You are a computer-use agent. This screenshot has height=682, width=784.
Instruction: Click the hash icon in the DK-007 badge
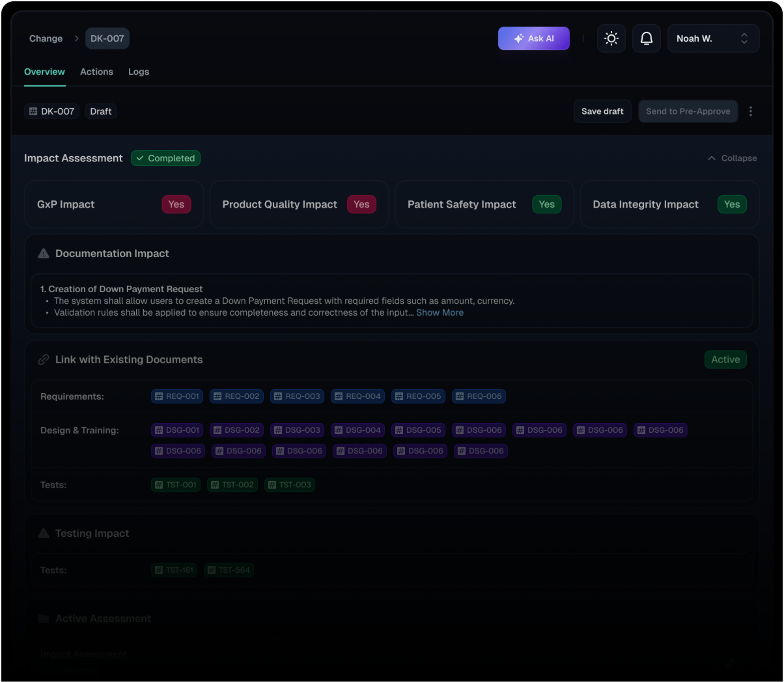coord(33,111)
